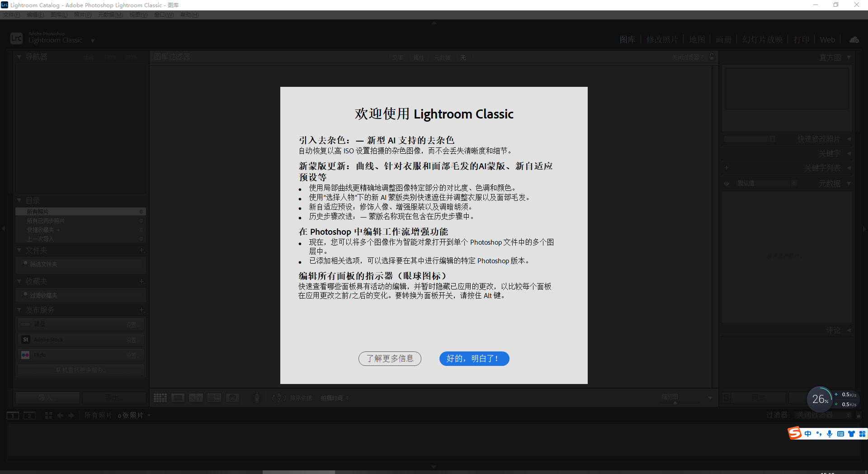Go back with the filmstrip left arrow
Screen dimensions: 868x474
pyautogui.click(x=60, y=415)
